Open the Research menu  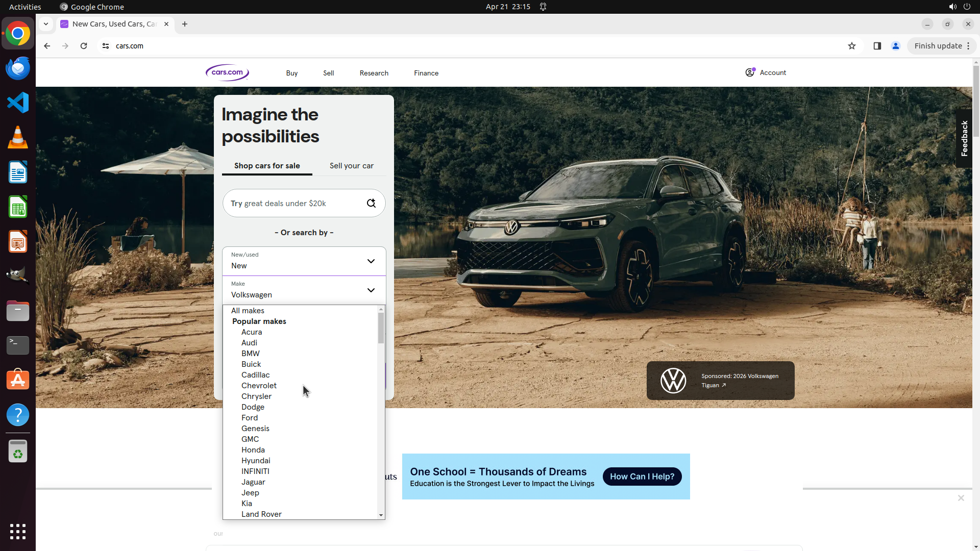click(x=374, y=73)
